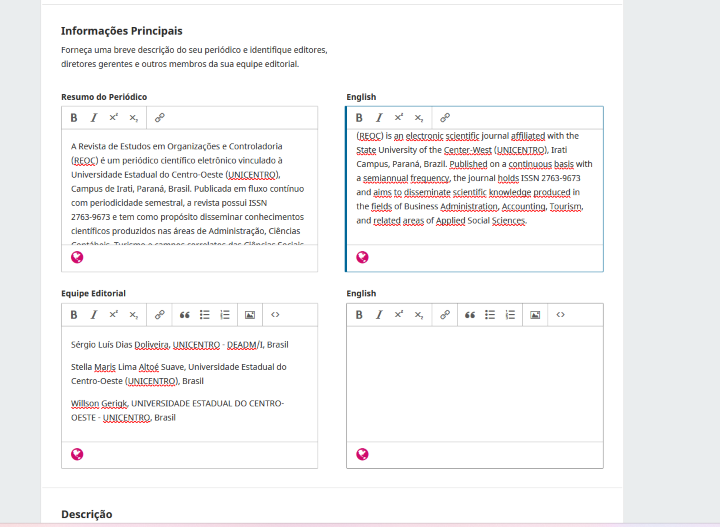Image resolution: width=720 pixels, height=527 pixels.
Task: Toggle italic in Equipe Editorial editor
Action: [94, 315]
